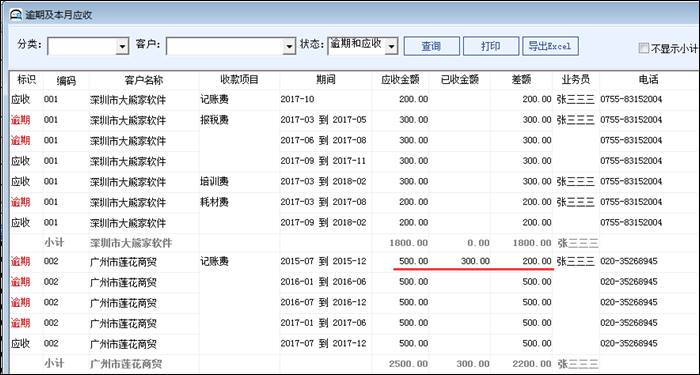Screen dimensions: 700x375
Task: Click 小计 label for 深圳市大熊家软件
Action: [x=54, y=243]
